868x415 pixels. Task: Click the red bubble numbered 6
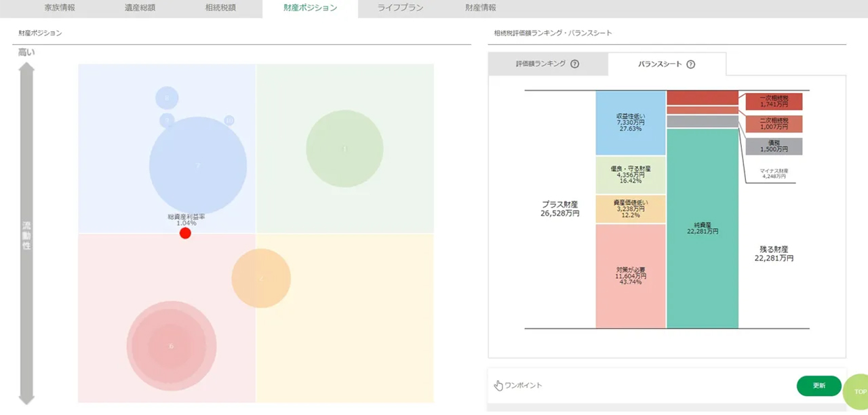[171, 346]
